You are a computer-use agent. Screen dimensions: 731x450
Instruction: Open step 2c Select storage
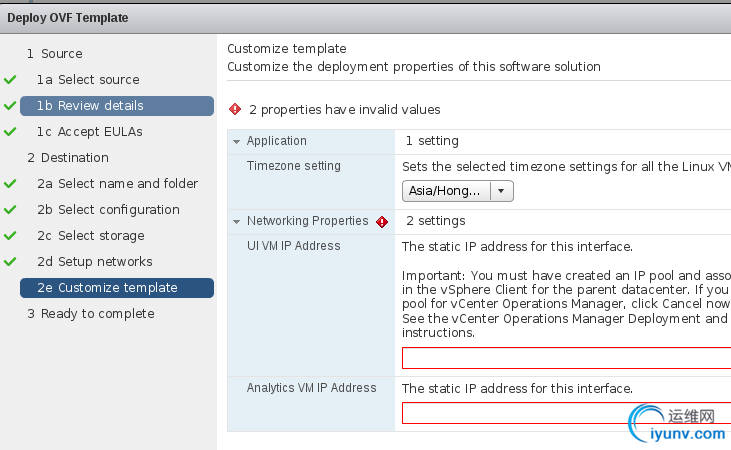91,236
